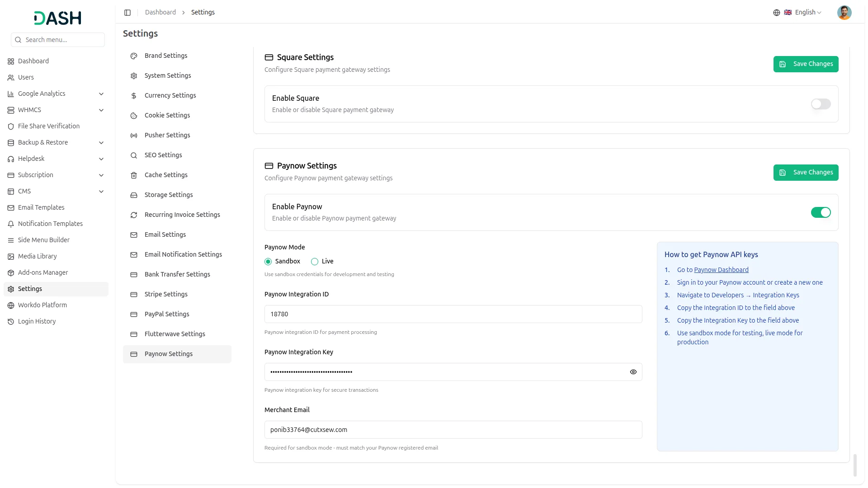Select the Sandbox mode radio button
Viewport: 868px width, 488px height.
268,262
